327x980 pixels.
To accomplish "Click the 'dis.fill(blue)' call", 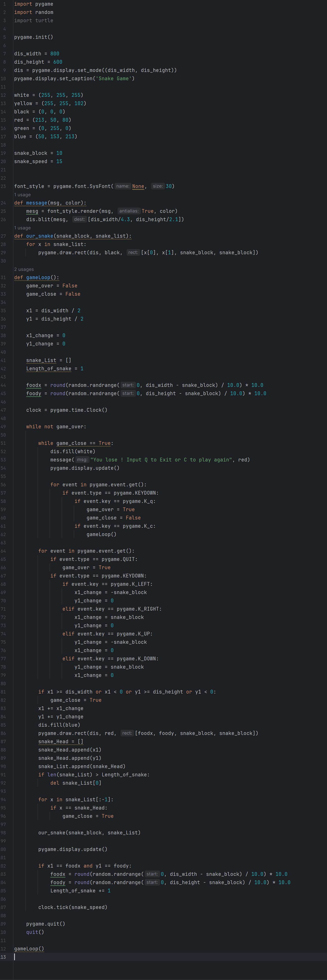I will coord(59,725).
